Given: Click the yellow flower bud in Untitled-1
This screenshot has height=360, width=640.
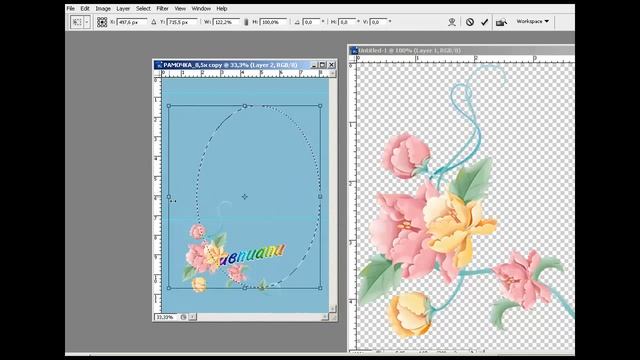Looking at the screenshot, I should click(409, 314).
